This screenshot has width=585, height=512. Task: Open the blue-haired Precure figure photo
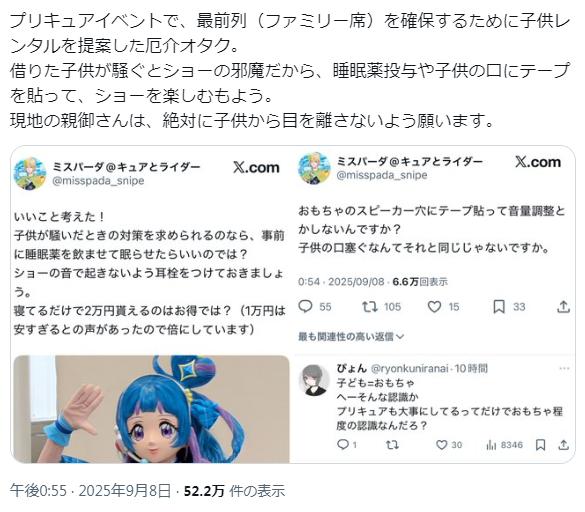click(151, 409)
